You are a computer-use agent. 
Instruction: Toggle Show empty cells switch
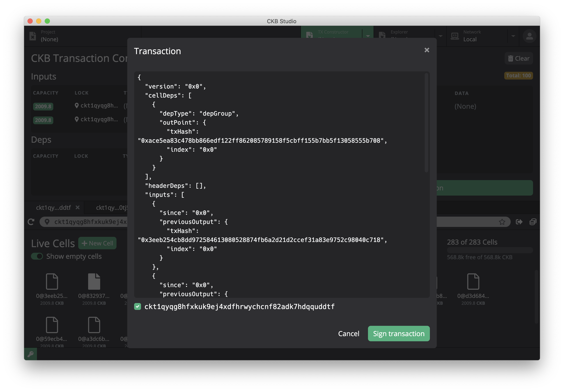tap(37, 256)
